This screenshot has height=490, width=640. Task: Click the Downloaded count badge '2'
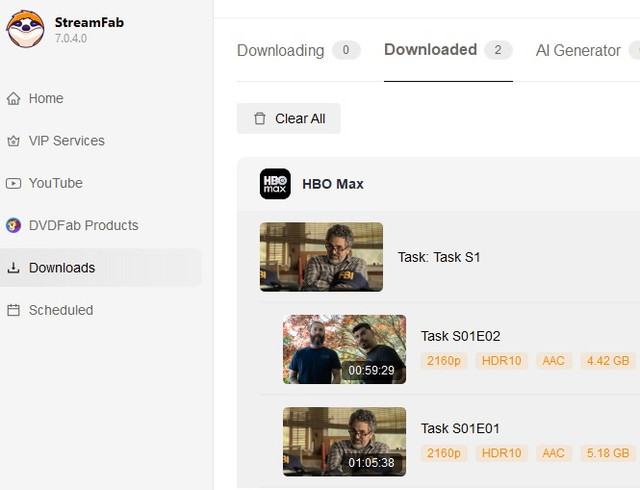tap(498, 50)
